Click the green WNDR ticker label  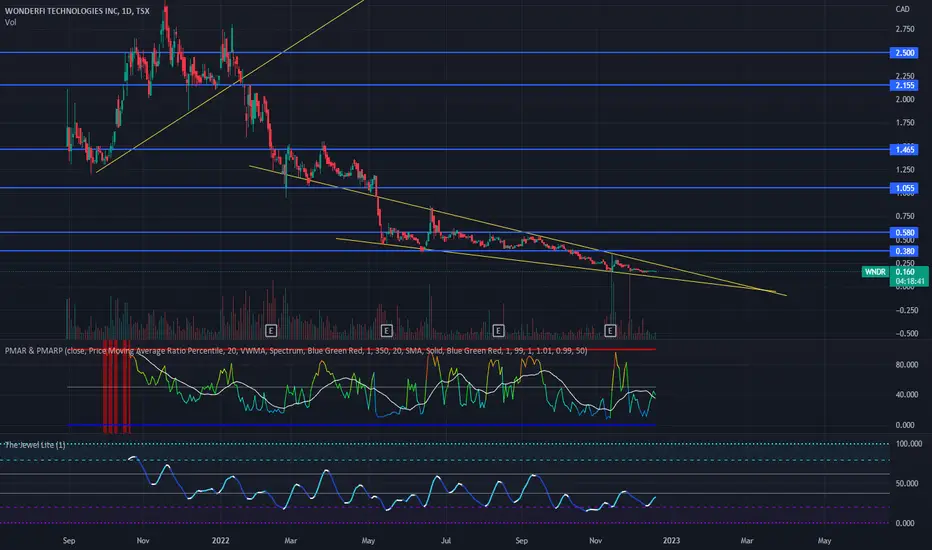click(x=875, y=272)
